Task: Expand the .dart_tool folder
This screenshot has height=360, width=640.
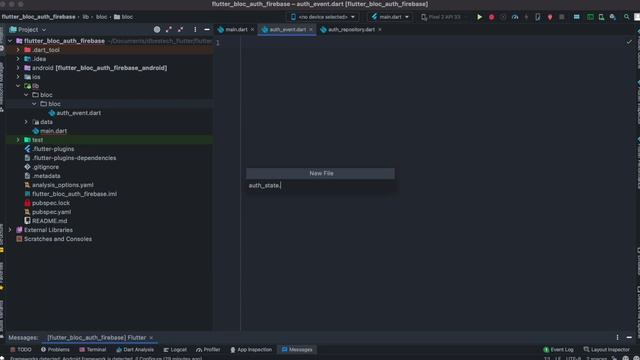Action: pos(18,50)
